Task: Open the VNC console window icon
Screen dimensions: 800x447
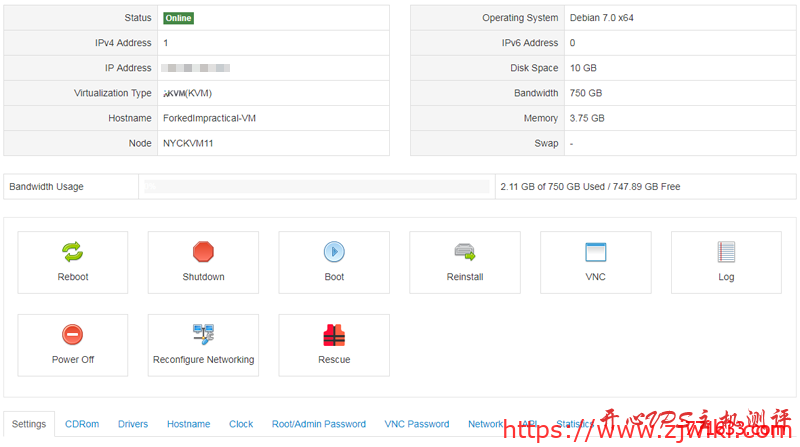Action: click(x=596, y=252)
